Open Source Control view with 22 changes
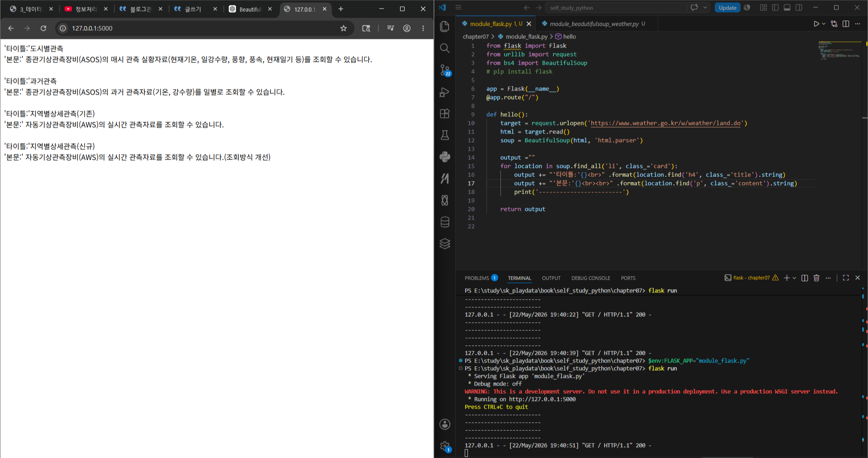Viewport: 868px width, 458px height. pyautogui.click(x=445, y=70)
